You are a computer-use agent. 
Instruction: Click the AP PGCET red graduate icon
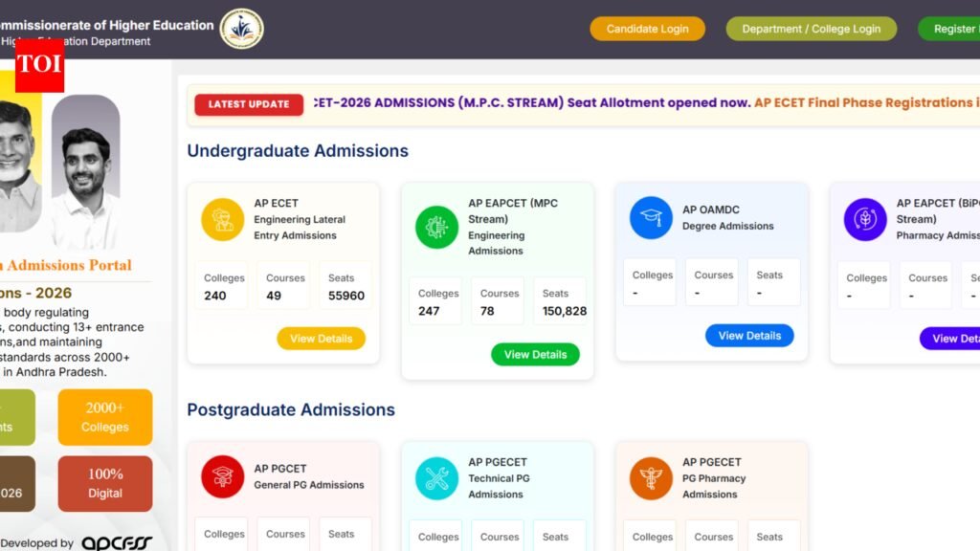[x=222, y=476]
